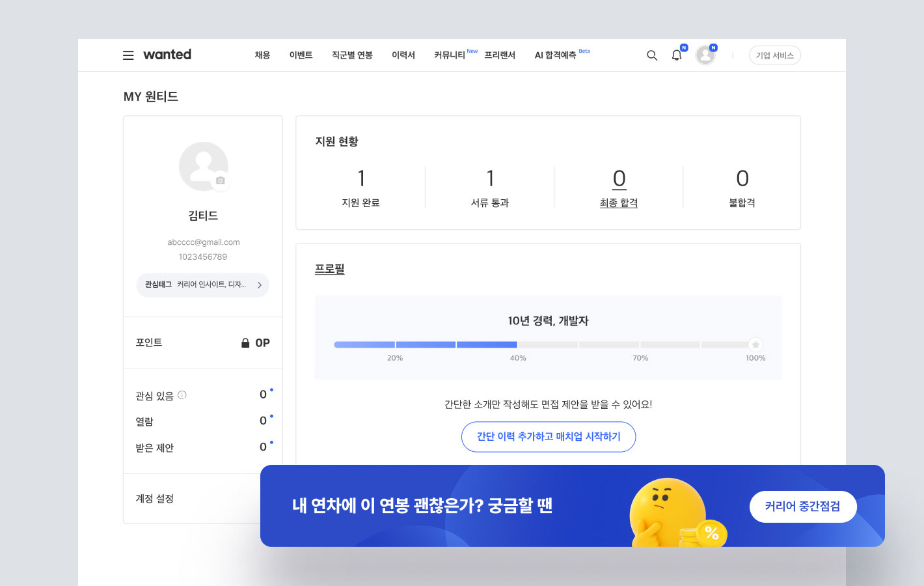Screen dimensions: 924x586
Task: Click the phone number 1023456789
Action: (203, 257)
